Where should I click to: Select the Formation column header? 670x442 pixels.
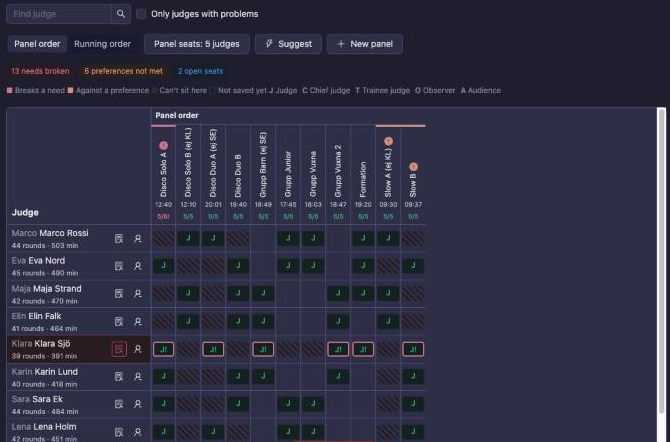[x=363, y=180]
